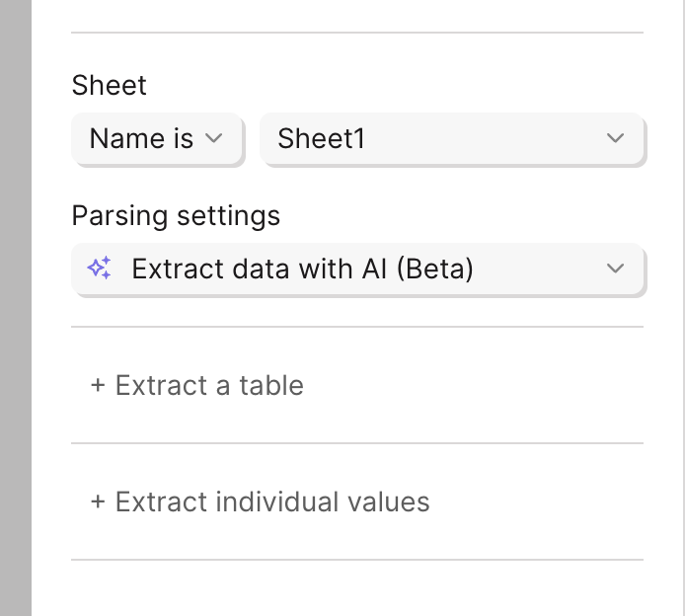Click the chevron arrow in the Name is selector
The width and height of the screenshot is (685, 616).
(x=214, y=139)
